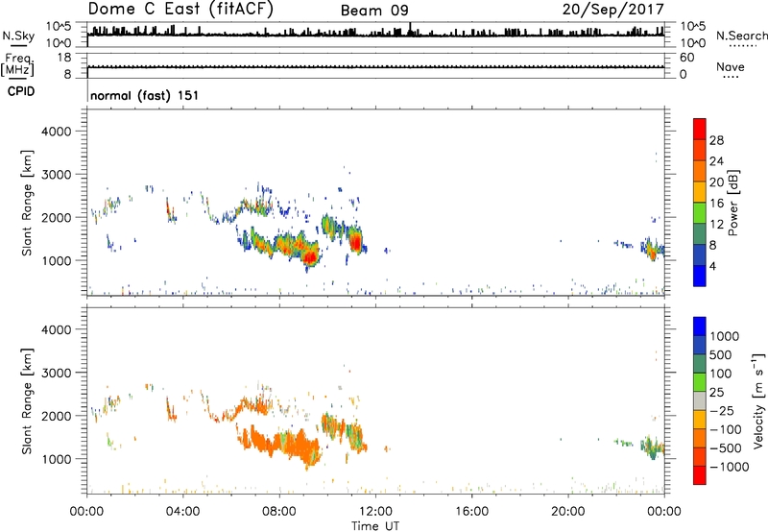Click the 'N.Sky' legend label

(x=18, y=36)
